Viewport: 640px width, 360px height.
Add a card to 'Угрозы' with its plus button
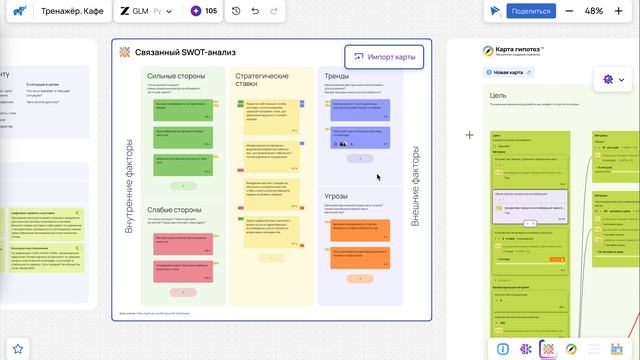pyautogui.click(x=360, y=279)
